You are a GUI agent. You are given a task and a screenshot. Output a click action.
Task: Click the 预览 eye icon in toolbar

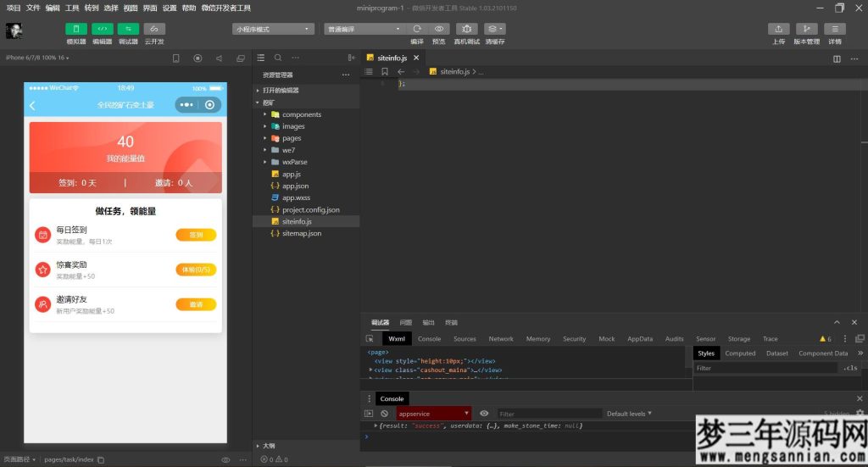[438, 29]
